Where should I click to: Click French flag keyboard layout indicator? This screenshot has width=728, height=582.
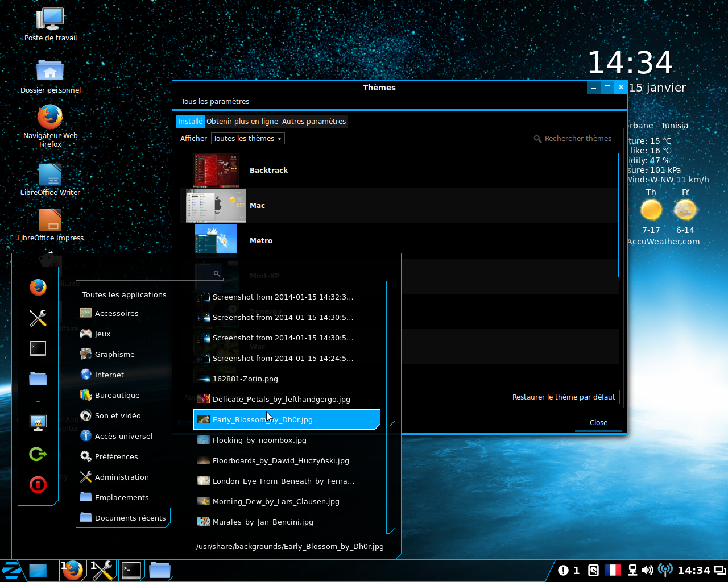(613, 571)
